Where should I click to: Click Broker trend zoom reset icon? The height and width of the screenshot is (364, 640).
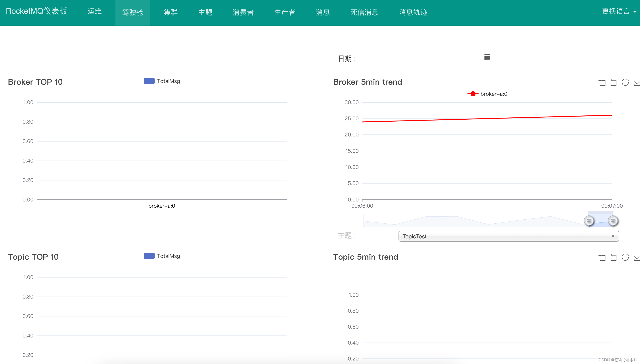click(613, 82)
